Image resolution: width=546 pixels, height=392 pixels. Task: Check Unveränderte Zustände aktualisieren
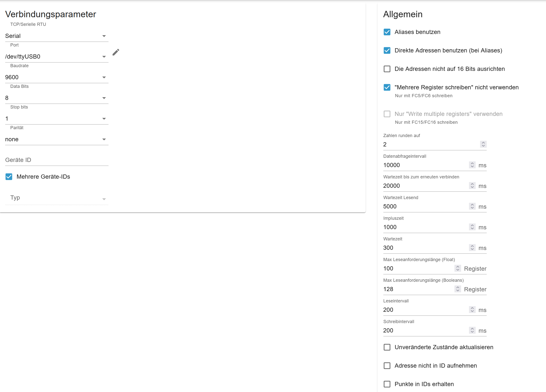point(387,347)
